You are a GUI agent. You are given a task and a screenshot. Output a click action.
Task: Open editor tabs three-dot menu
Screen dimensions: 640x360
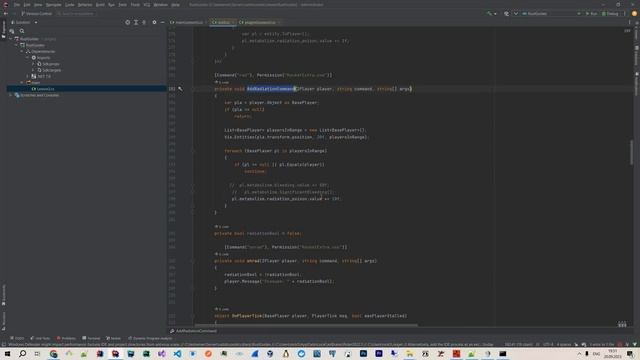629,22
